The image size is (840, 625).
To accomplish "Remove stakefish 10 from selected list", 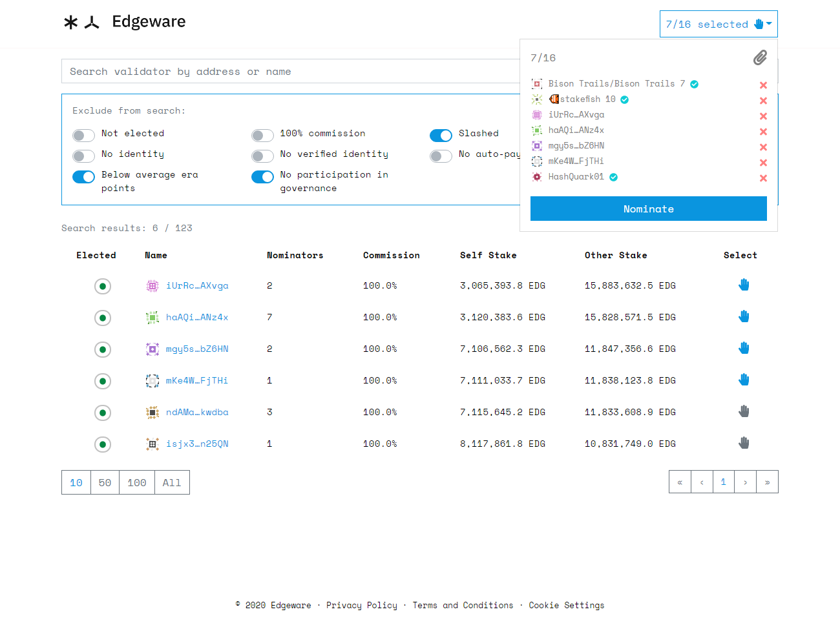I will pyautogui.click(x=763, y=101).
